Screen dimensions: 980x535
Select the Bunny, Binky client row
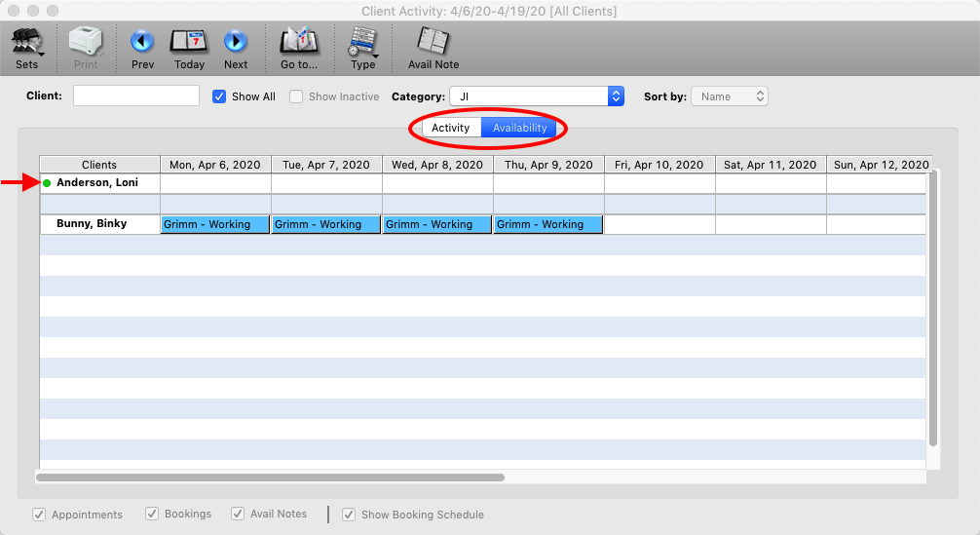tap(100, 224)
